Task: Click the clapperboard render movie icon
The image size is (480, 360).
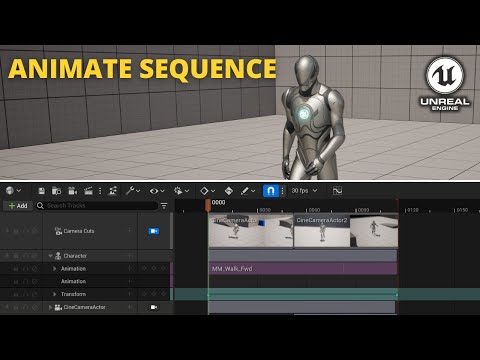Action: point(88,191)
